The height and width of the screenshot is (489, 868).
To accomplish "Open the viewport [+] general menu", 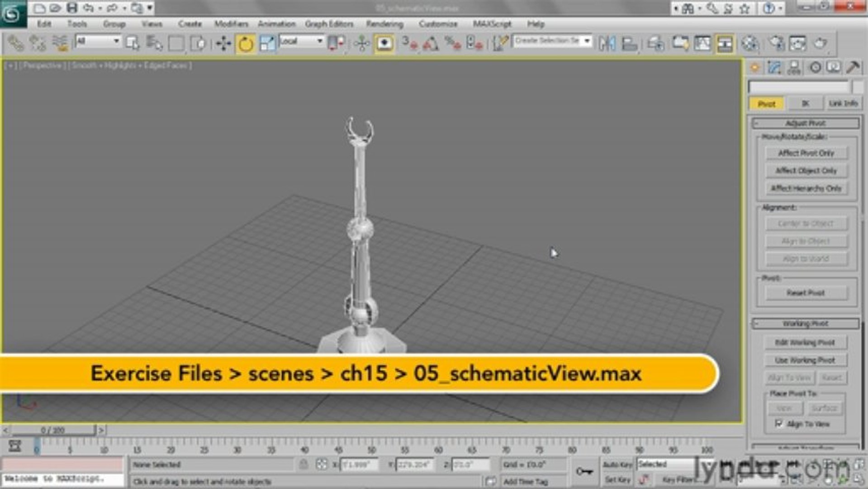I will click(11, 66).
